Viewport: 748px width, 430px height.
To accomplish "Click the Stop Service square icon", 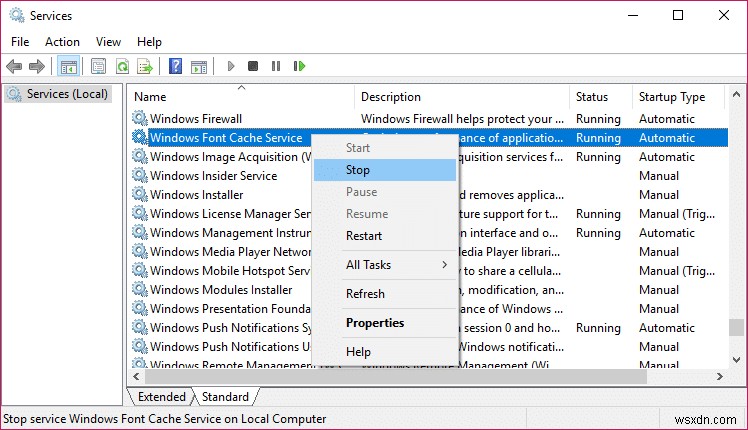I will (x=253, y=66).
